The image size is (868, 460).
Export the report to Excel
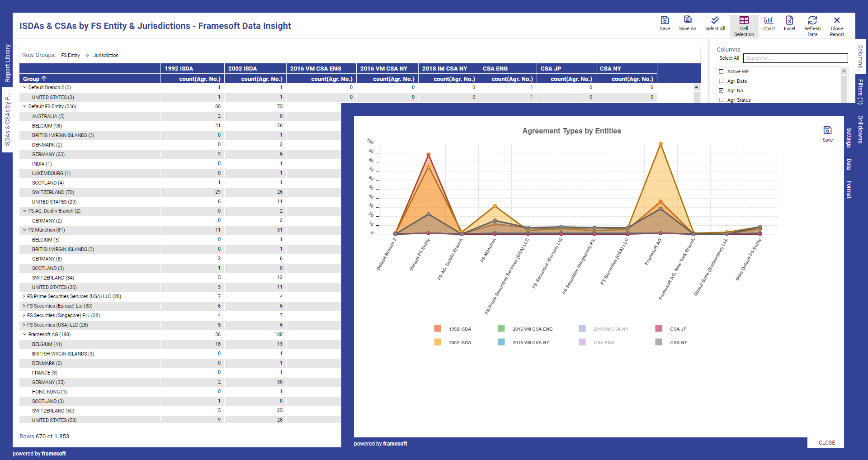[x=789, y=20]
